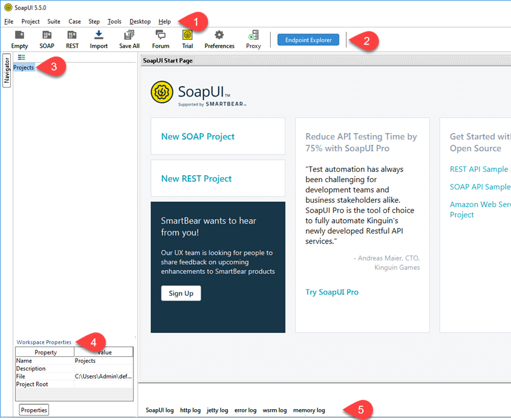Open the File menu
This screenshot has height=420, width=511.
tap(9, 22)
